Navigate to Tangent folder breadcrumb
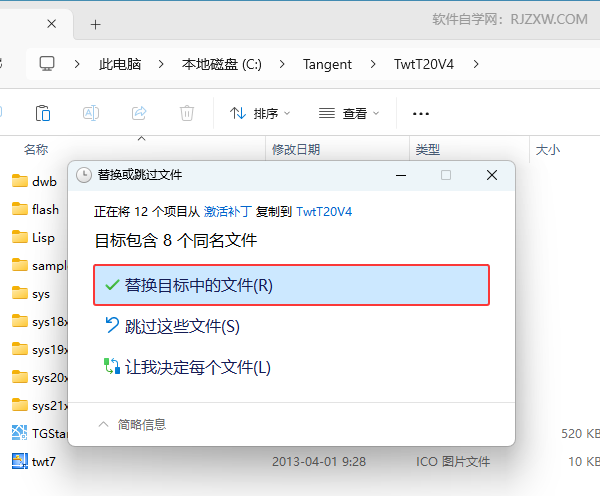This screenshot has height=496, width=600. pos(327,64)
